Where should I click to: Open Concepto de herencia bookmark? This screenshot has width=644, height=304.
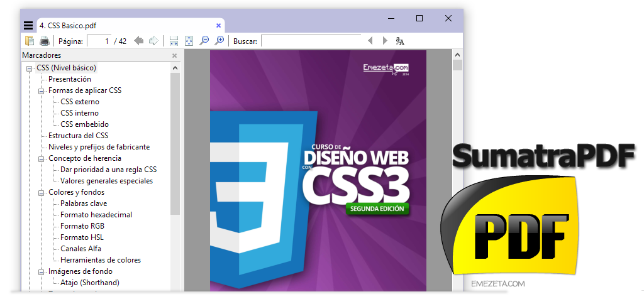coord(85,158)
